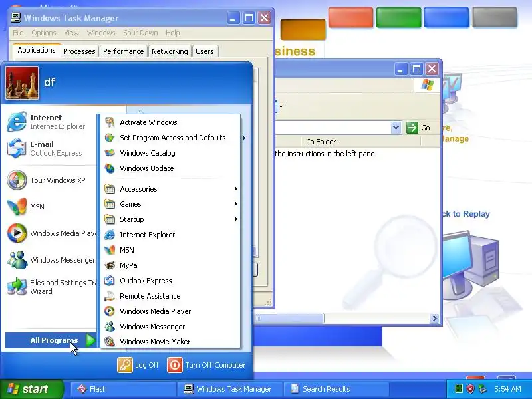
Task: Click horizontal scrollbar right arrow in Search Results
Action: [x=434, y=318]
